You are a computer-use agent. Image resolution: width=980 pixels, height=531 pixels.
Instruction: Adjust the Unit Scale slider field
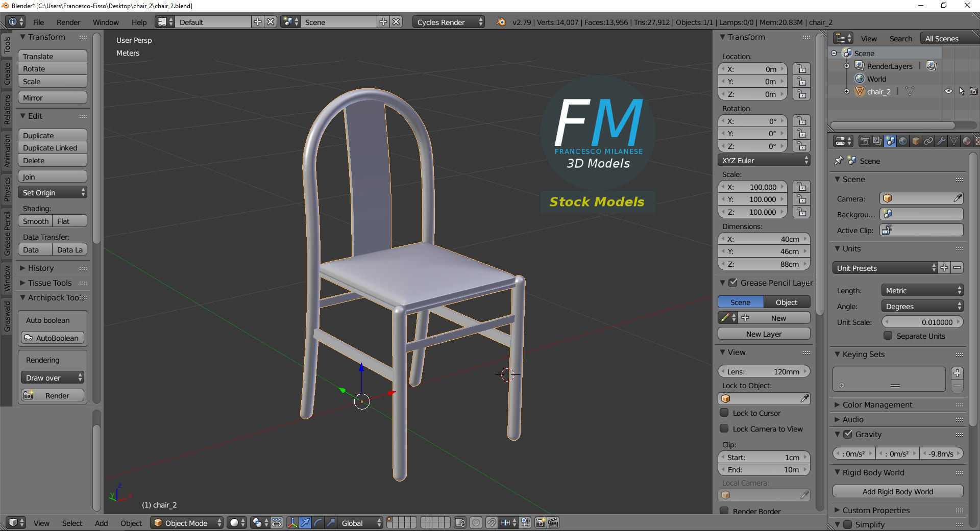click(x=922, y=322)
